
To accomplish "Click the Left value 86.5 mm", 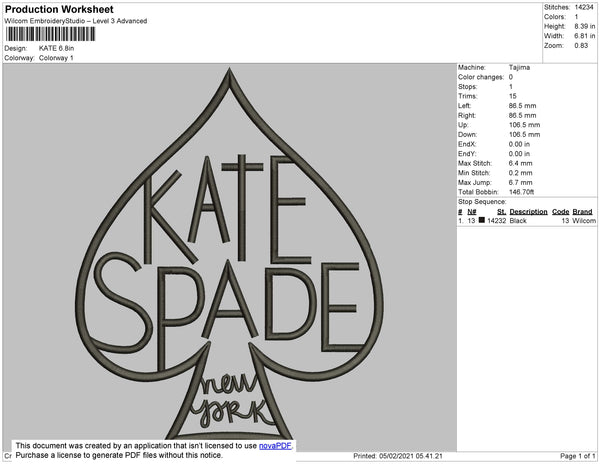I will pos(522,106).
